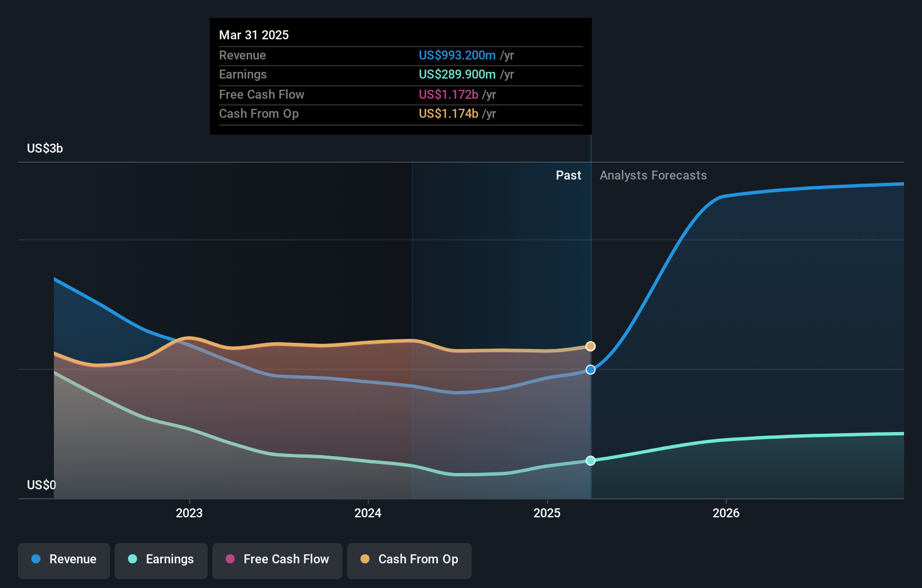Click the Revenue row label in tooltip
The height and width of the screenshot is (588, 922).
[243, 55]
